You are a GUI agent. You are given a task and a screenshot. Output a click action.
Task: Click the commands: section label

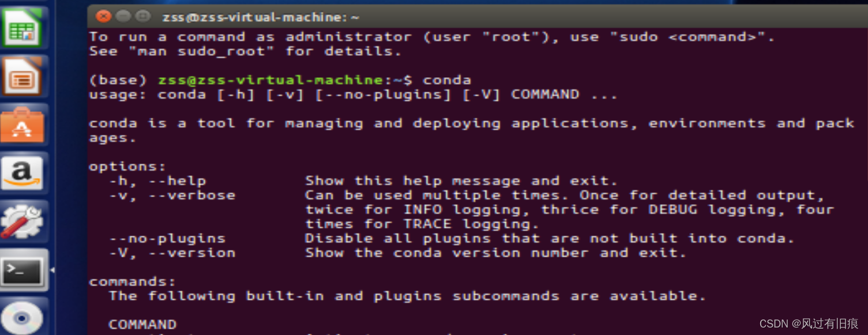click(x=132, y=281)
